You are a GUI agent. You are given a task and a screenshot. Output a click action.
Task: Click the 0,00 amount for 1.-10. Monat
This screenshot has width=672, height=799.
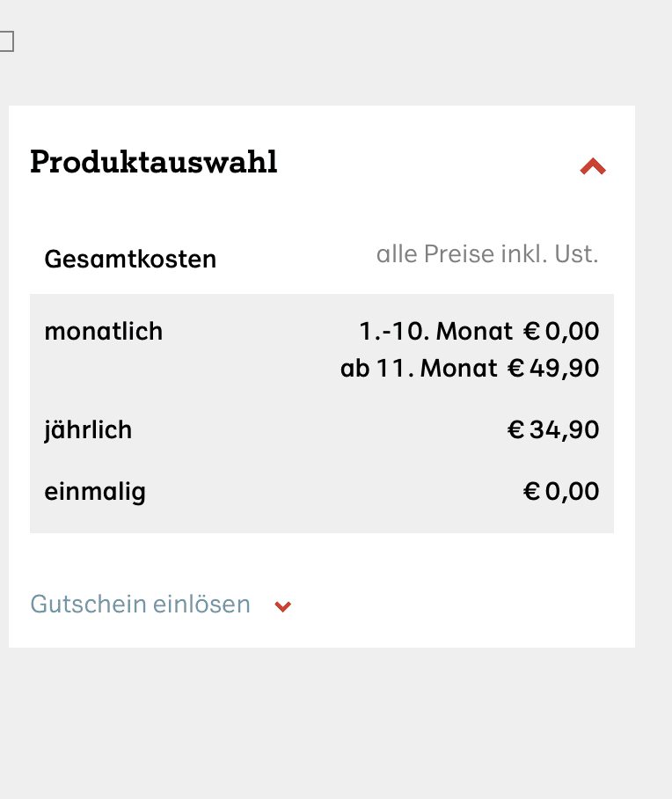coord(573,332)
